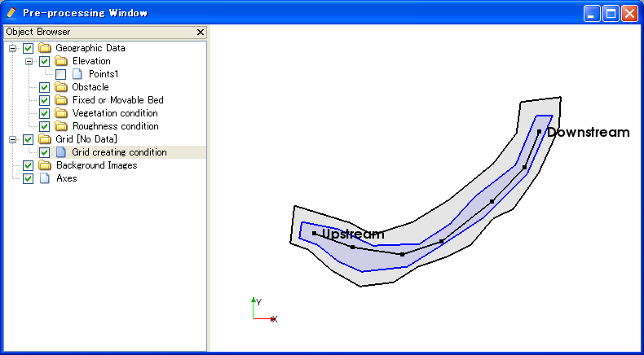644x355 pixels.
Task: Click the Roughness condition folder icon
Action: point(61,126)
